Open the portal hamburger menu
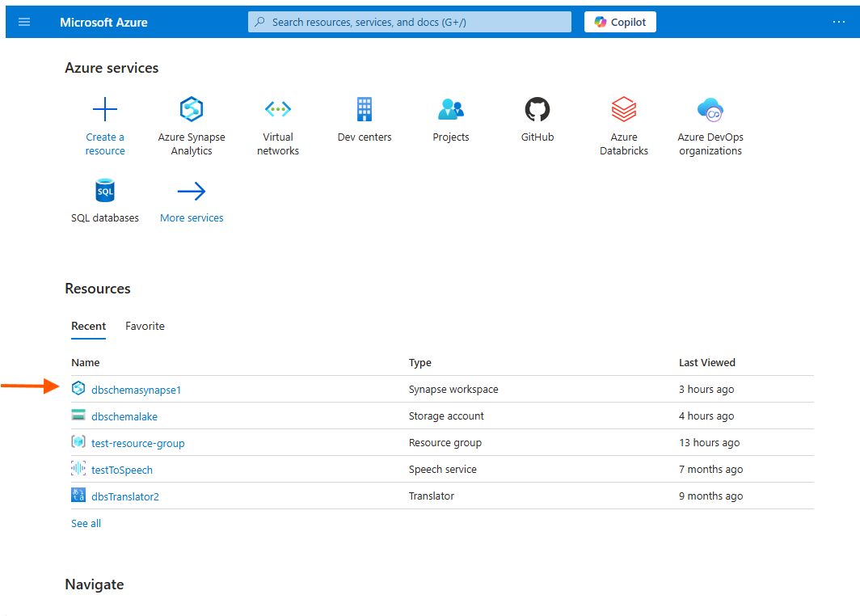 coord(24,22)
